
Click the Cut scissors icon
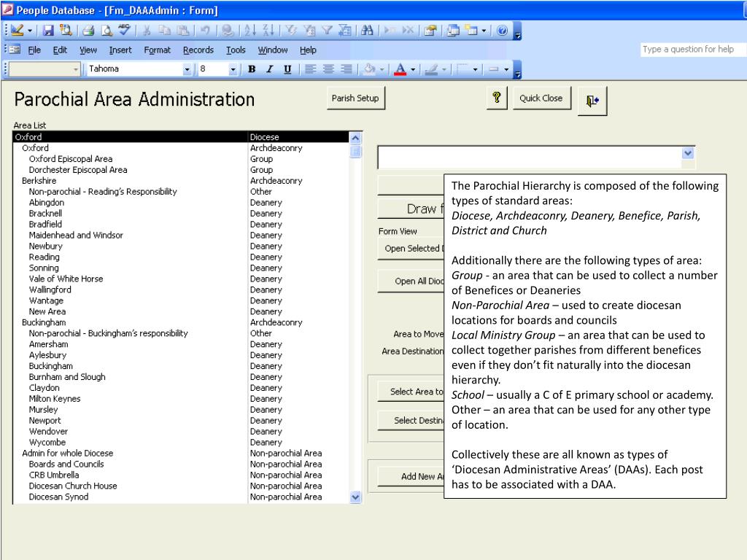point(147,31)
